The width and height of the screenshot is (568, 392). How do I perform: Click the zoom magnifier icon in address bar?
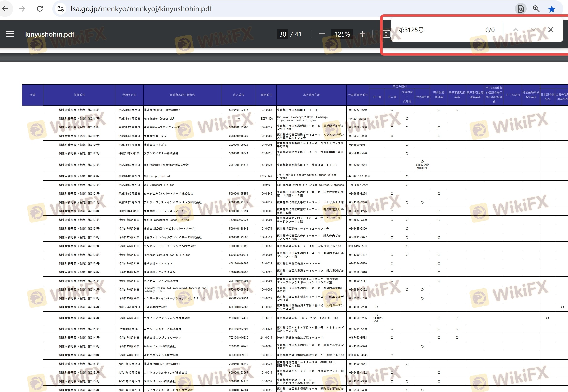pos(536,9)
